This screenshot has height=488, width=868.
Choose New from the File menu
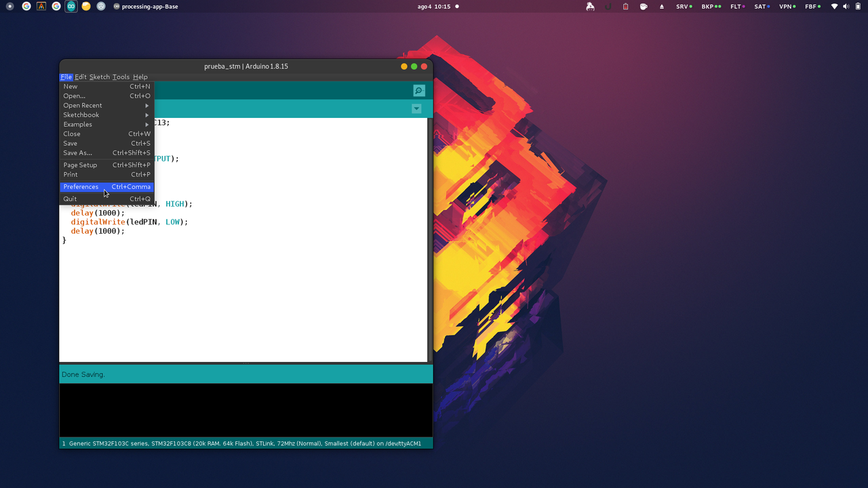pyautogui.click(x=107, y=86)
